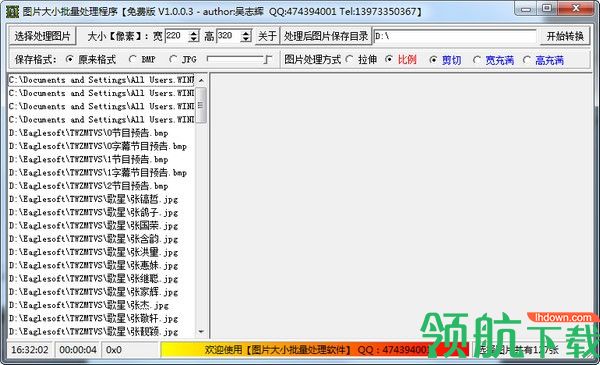The image size is (600, 365).
Task: Click the 欢迎使用 welcome banner in status bar
Action: coord(315,350)
